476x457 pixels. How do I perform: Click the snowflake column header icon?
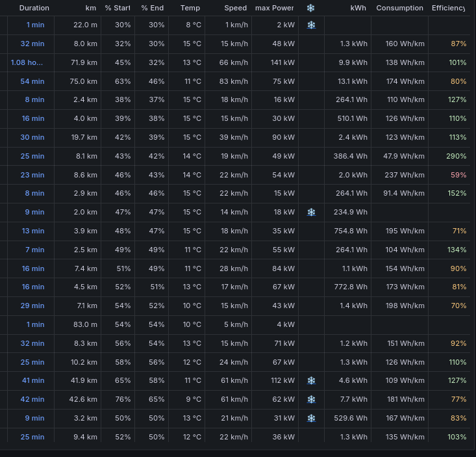tap(310, 8)
